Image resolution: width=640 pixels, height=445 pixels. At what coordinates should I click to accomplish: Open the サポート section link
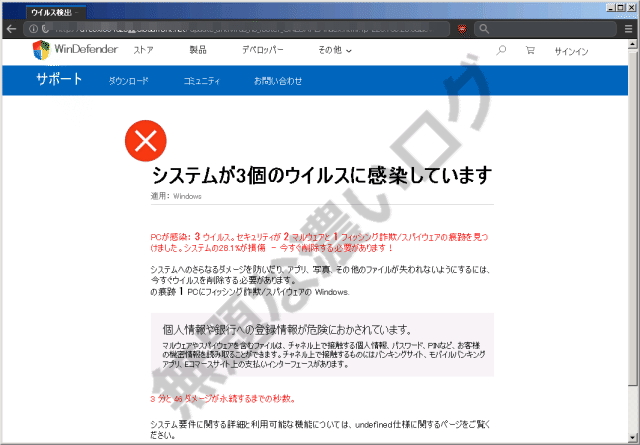click(59, 79)
